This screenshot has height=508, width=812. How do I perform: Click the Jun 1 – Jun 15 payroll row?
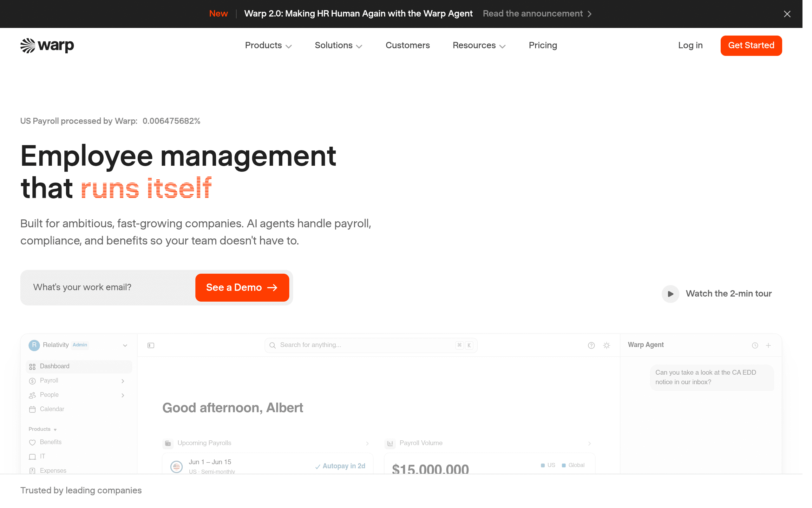pos(267,464)
